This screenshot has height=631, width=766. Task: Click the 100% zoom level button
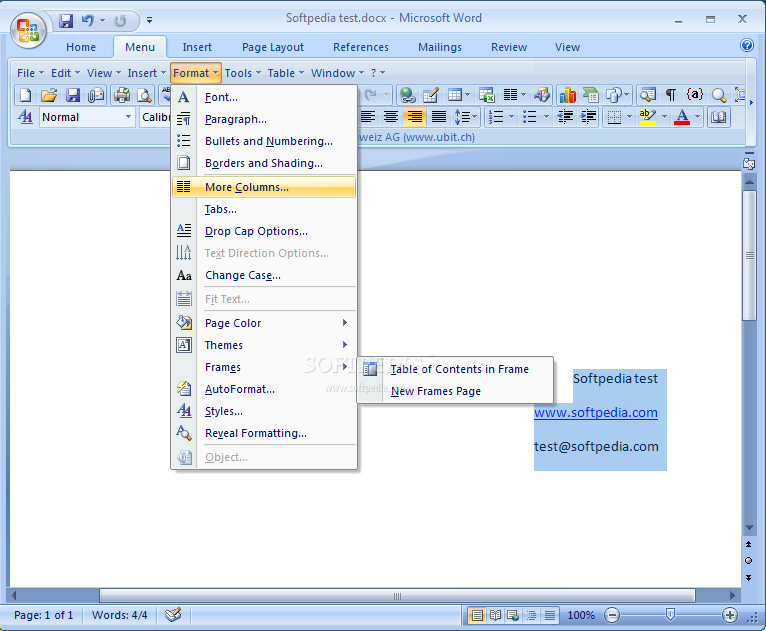(x=581, y=615)
